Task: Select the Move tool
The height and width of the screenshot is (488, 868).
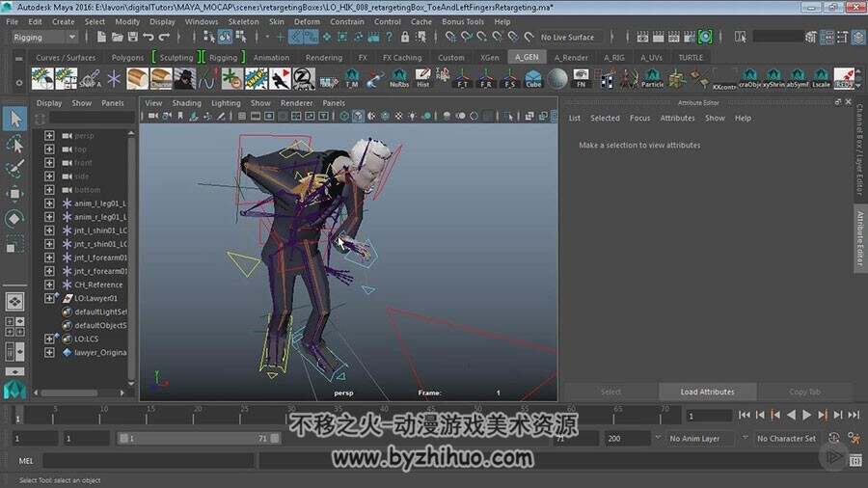Action: [x=14, y=194]
